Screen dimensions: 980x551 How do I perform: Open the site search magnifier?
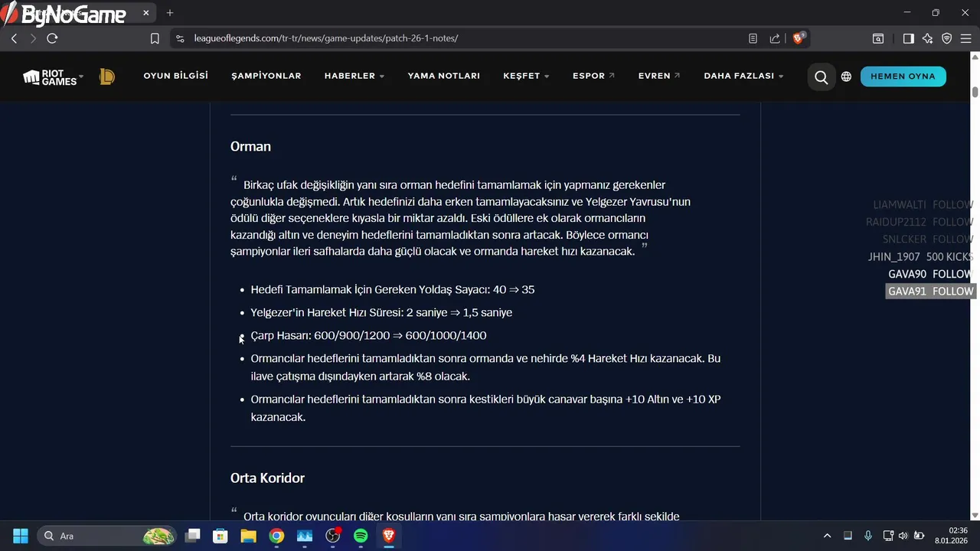(821, 77)
